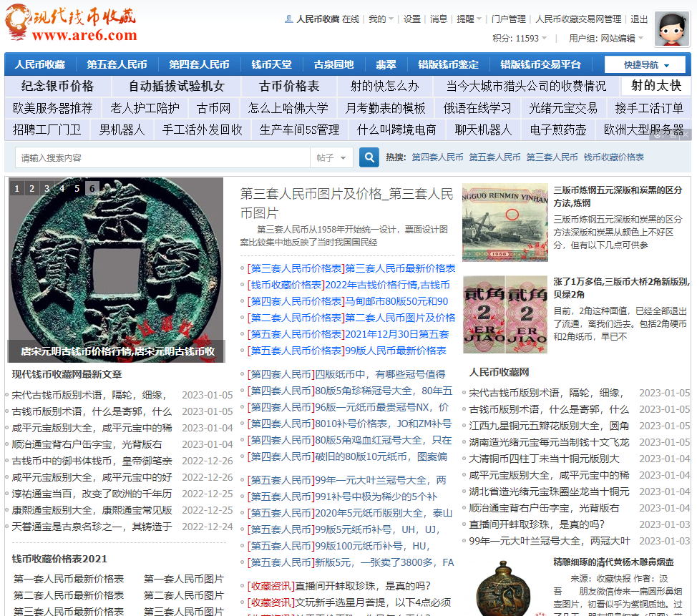This screenshot has height=616, width=697.
Task: Switch slideshow to slide 1
Action: point(16,189)
